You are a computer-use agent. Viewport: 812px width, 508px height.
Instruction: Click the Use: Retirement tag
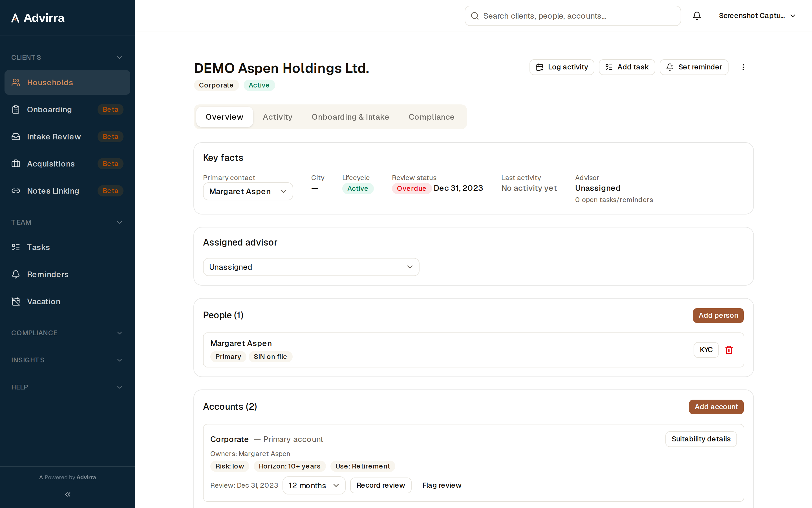[x=363, y=466]
